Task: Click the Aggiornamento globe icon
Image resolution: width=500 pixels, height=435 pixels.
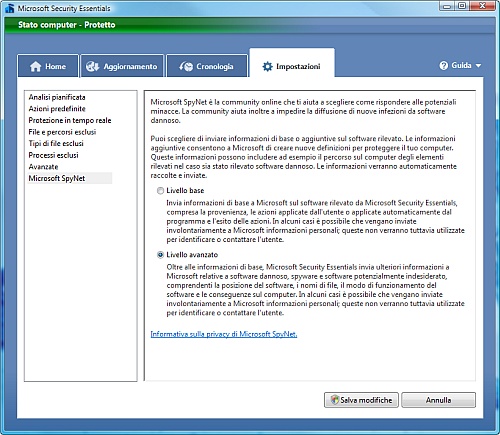Action: (92, 66)
